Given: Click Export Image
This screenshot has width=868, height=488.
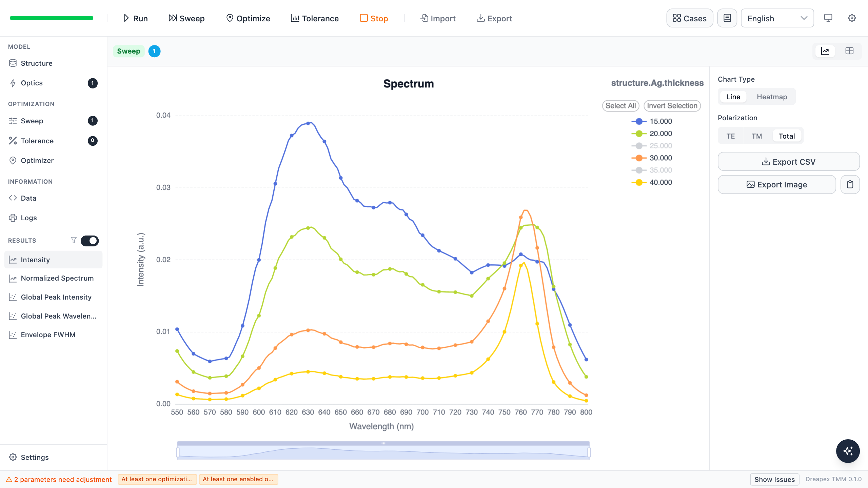Looking at the screenshot, I should [777, 185].
